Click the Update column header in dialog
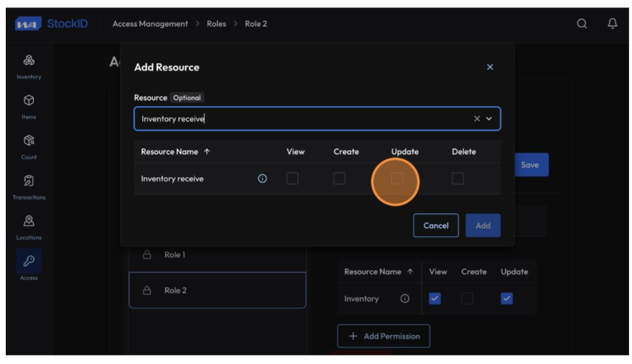This screenshot has height=364, width=632. point(405,152)
